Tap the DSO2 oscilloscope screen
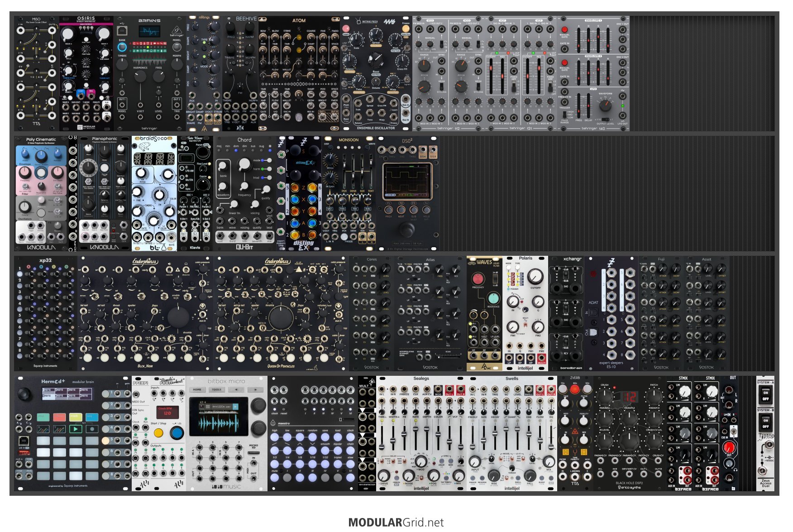This screenshot has width=793, height=532. pos(406,181)
